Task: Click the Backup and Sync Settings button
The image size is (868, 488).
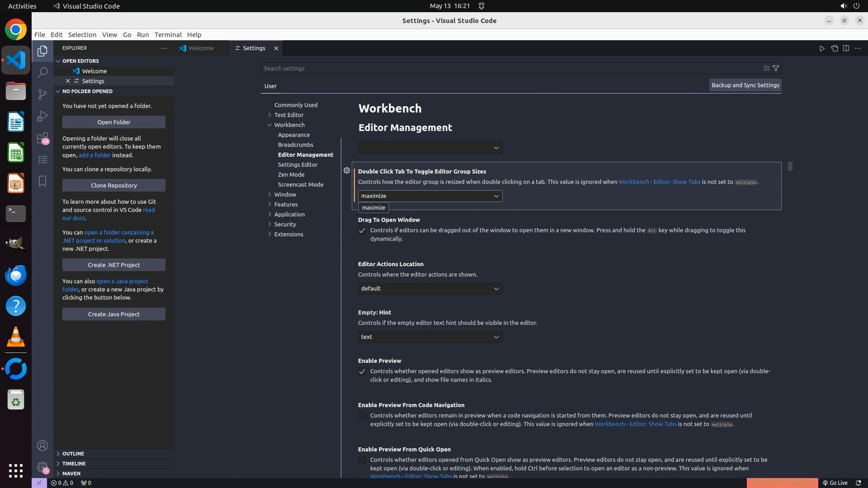Action: click(745, 85)
